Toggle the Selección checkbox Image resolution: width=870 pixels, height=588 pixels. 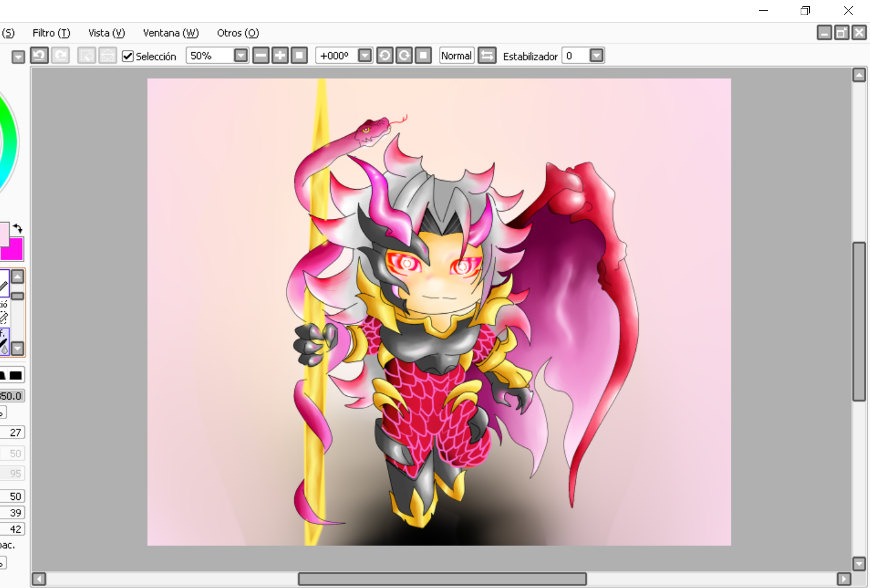click(128, 56)
